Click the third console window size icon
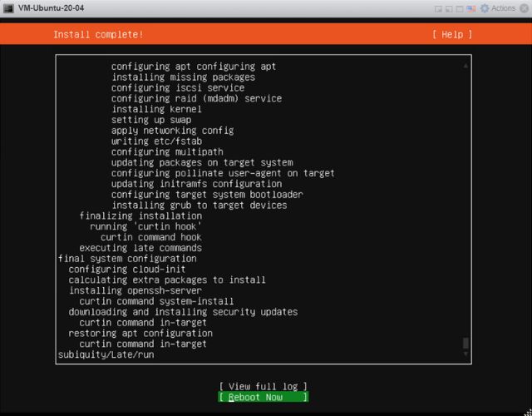The image size is (532, 416). coord(460,9)
